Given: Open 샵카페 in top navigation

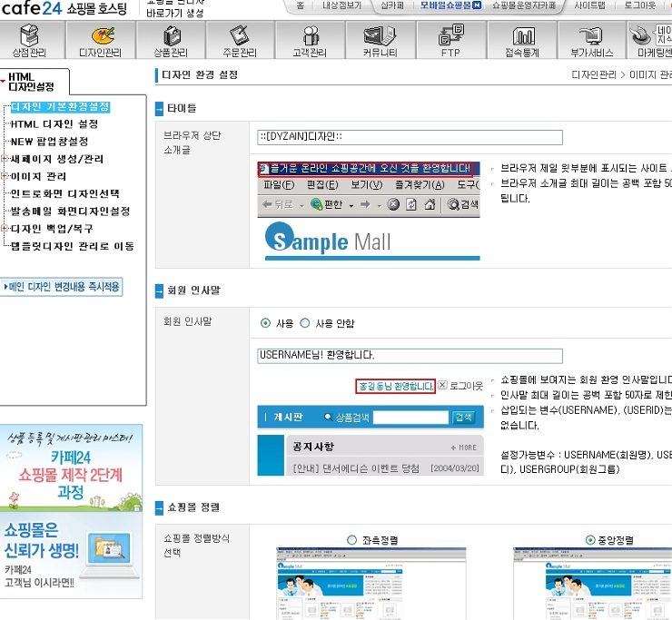Looking at the screenshot, I should (x=392, y=5).
